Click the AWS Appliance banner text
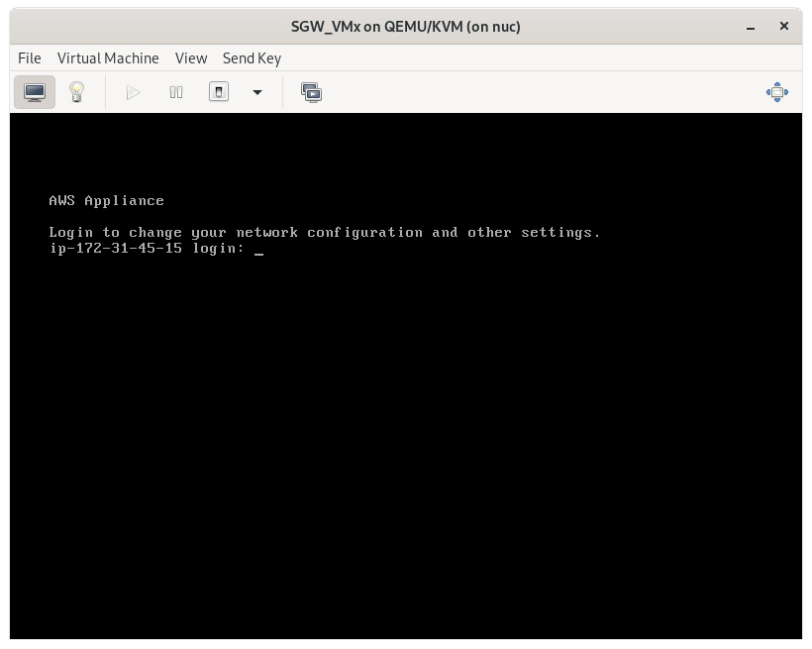 (x=106, y=200)
